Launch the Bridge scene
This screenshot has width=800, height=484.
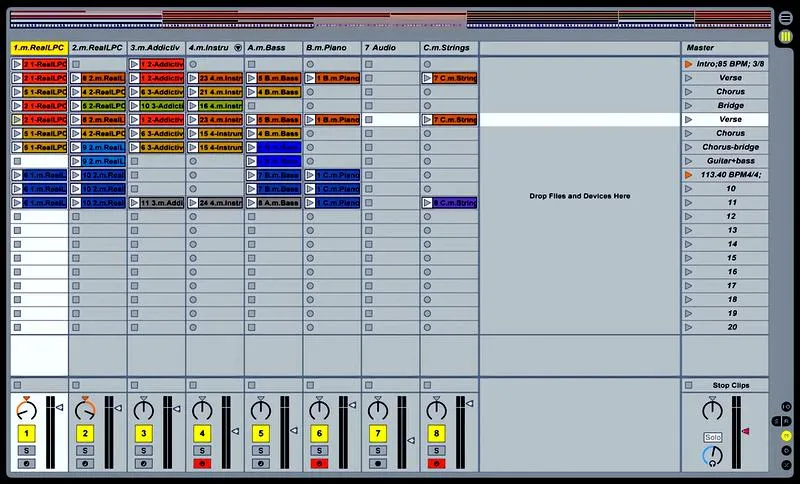pos(688,106)
